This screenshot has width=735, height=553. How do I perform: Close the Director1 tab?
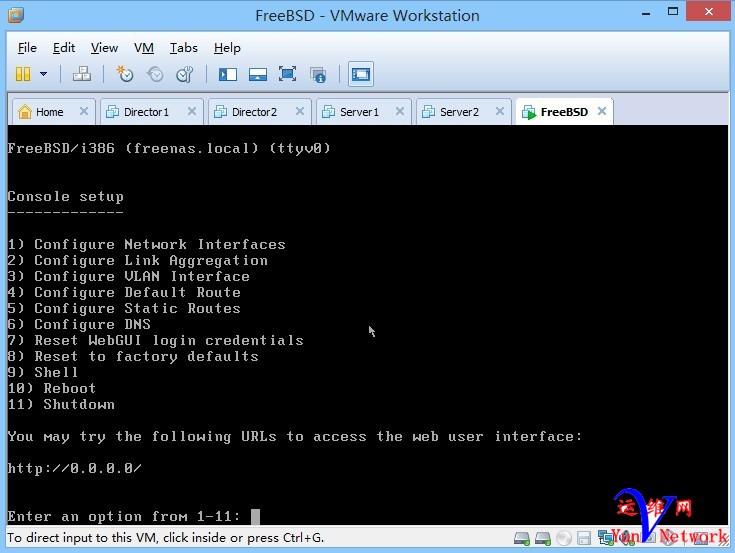coord(192,111)
